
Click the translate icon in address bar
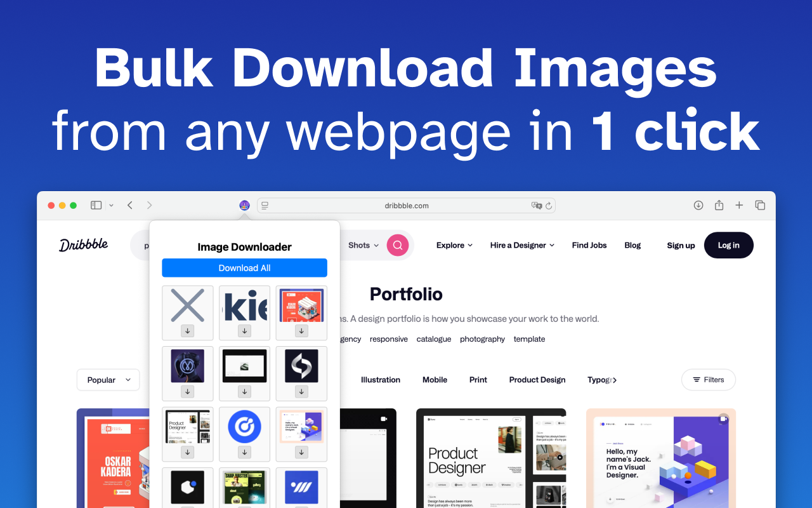click(537, 205)
